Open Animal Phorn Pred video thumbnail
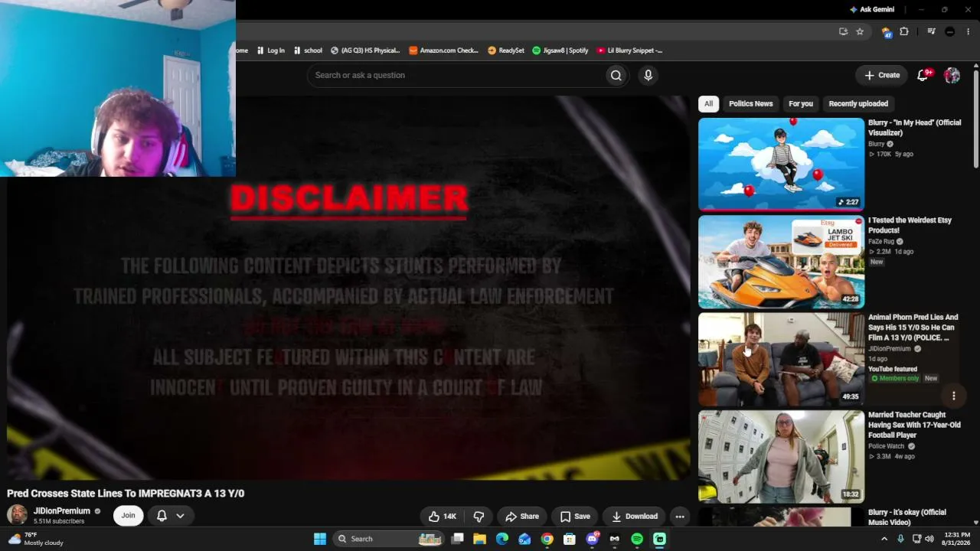Screen dimensions: 980x551 [x=781, y=360]
